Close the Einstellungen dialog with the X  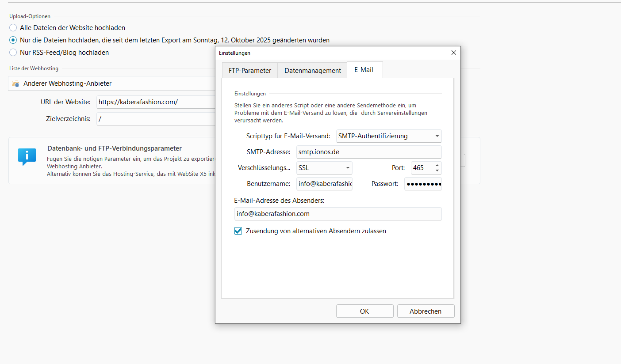[453, 53]
